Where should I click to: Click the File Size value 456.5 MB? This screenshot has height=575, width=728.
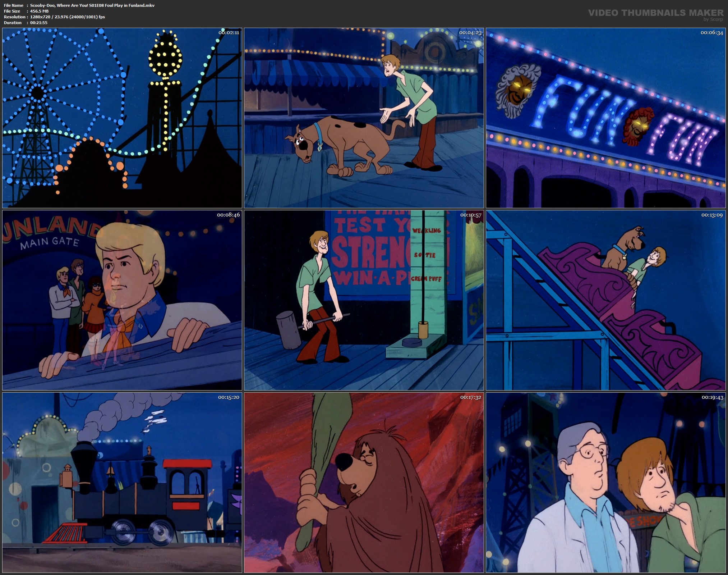[x=39, y=11]
